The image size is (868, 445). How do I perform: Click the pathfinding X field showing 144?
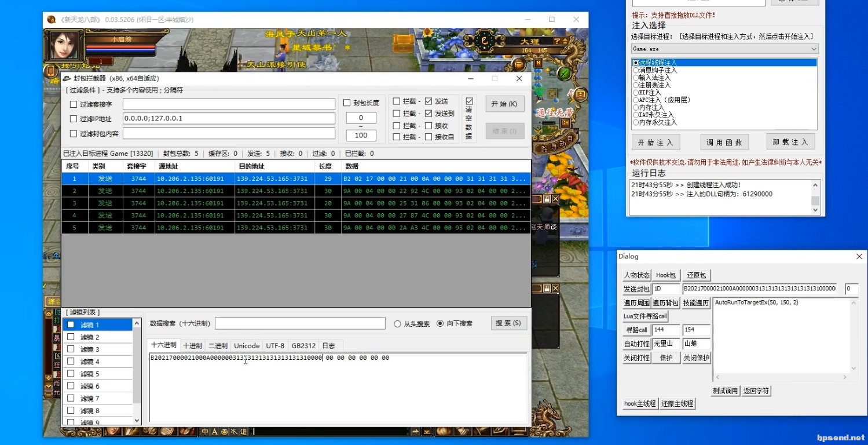[666, 330]
